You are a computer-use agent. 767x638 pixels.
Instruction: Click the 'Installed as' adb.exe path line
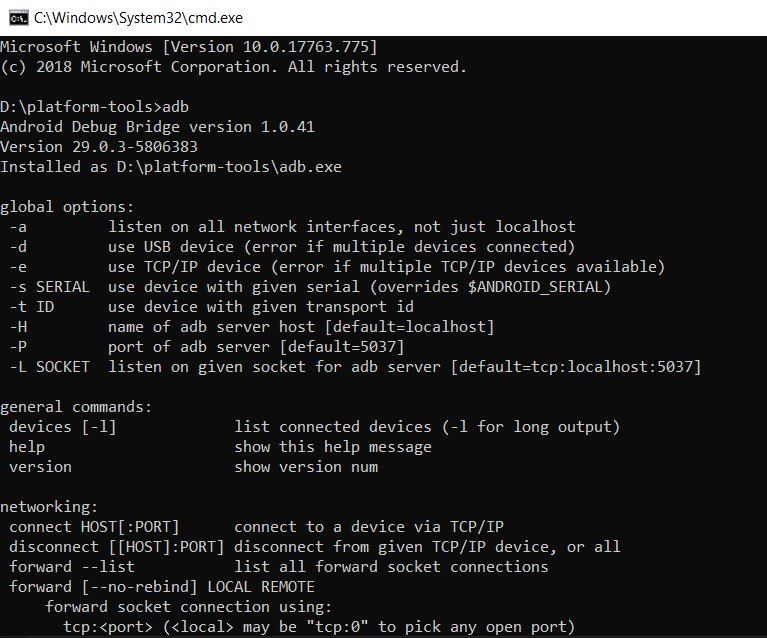[x=171, y=167]
